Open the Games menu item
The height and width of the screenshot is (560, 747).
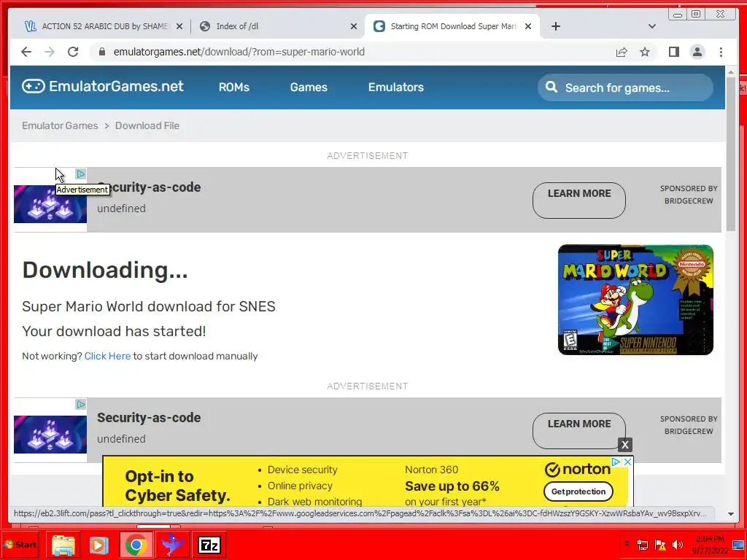coord(309,87)
